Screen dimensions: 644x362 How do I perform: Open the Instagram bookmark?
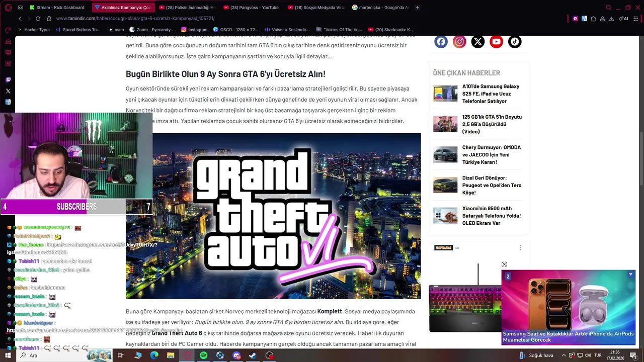point(194,30)
